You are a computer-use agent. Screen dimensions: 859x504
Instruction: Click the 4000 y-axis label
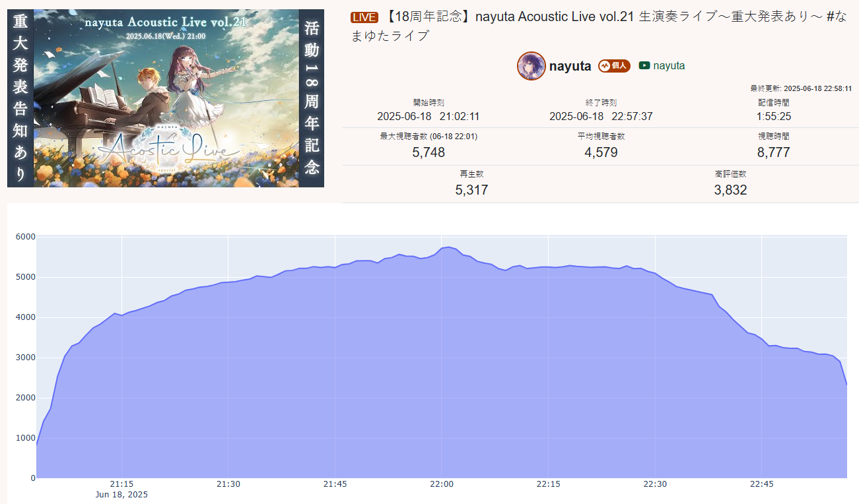point(26,317)
